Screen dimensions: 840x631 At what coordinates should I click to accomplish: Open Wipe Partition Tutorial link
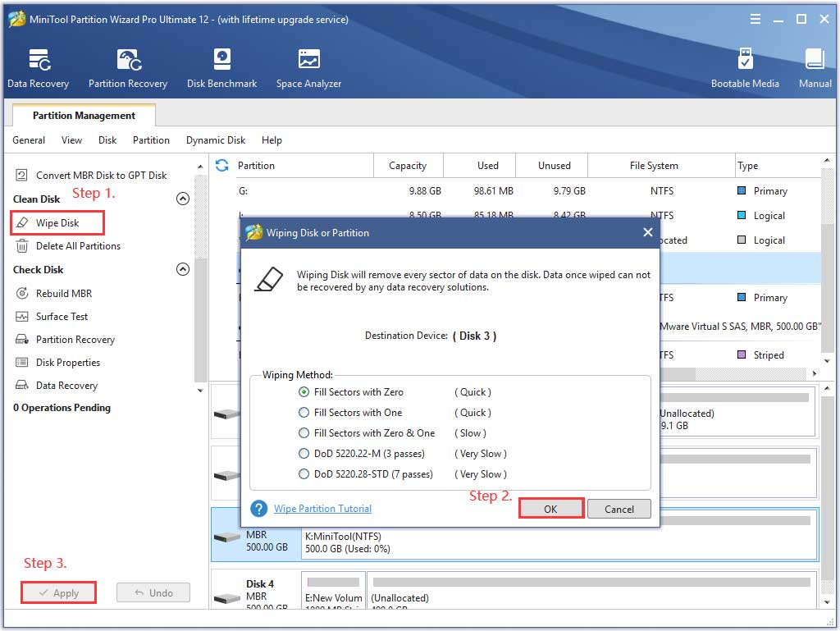coord(322,509)
